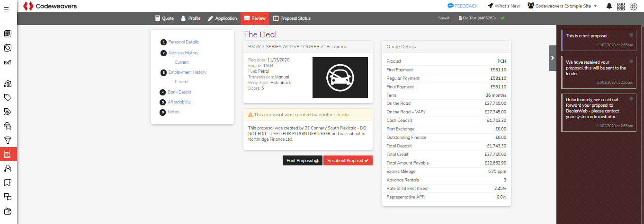
Task: Click the Total Credit £27,745.00 row
Action: [x=447, y=155]
